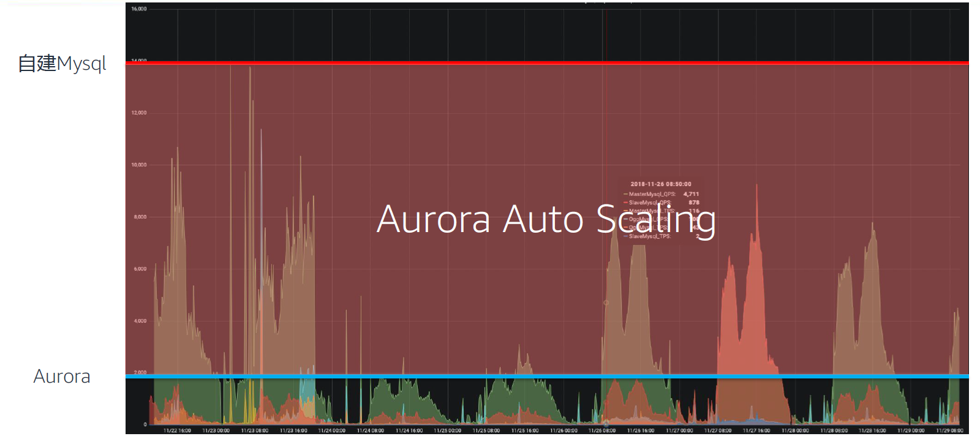The height and width of the screenshot is (436, 980).
Task: Click the 11/26 00:00 time axis label
Action: pos(563,430)
